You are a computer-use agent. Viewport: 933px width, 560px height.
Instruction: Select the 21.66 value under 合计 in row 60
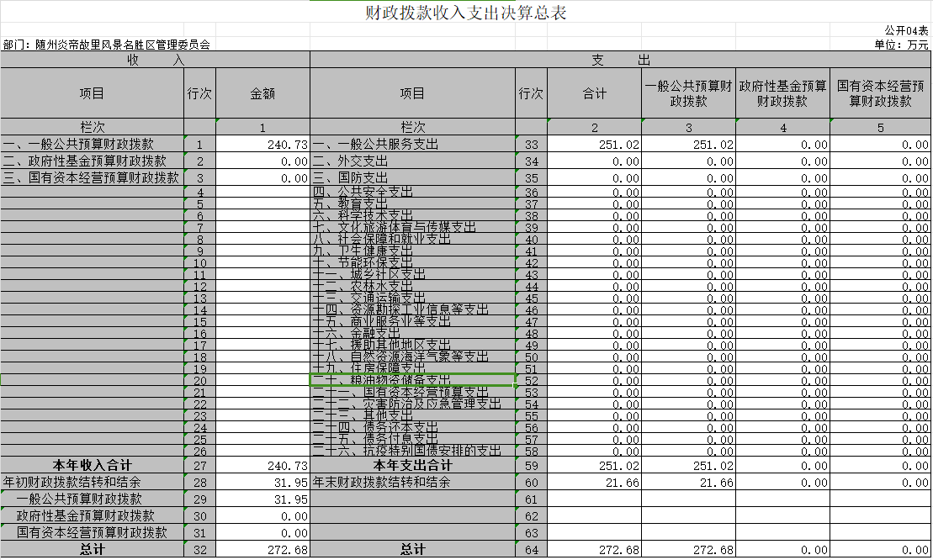coord(594,482)
